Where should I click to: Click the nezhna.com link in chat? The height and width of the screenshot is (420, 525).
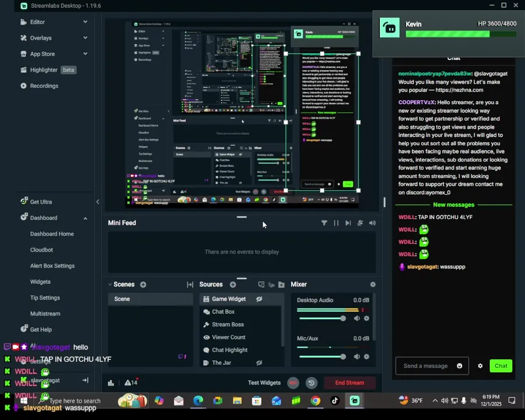pos(460,90)
